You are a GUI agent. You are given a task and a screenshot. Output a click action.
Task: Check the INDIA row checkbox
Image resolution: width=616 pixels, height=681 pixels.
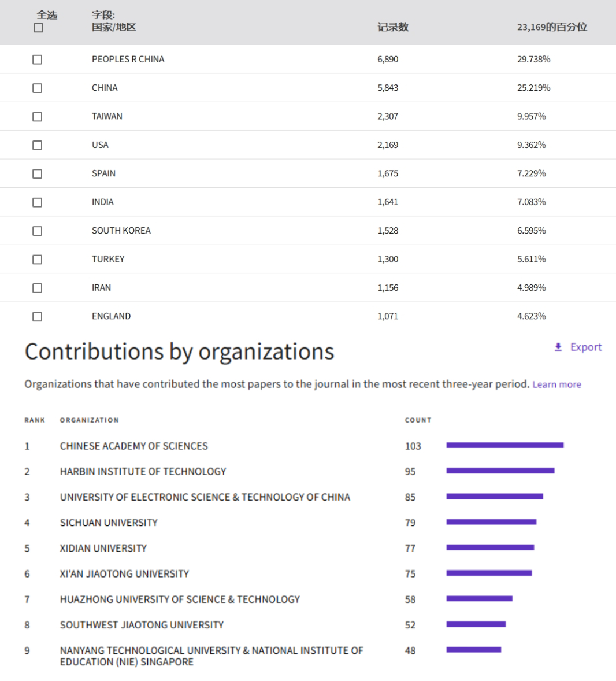38,202
